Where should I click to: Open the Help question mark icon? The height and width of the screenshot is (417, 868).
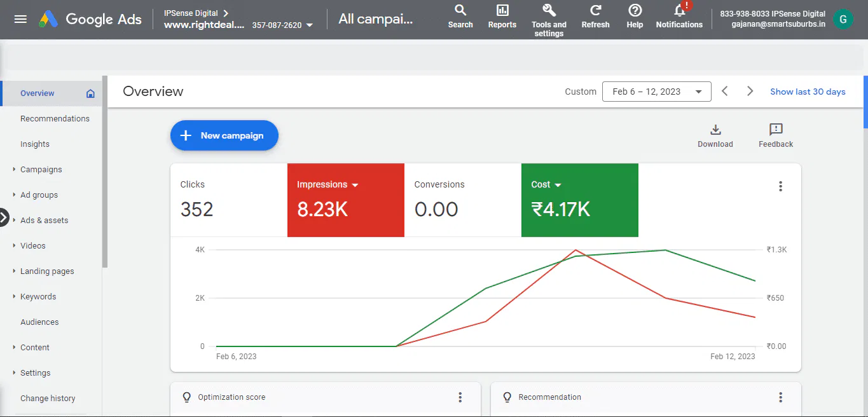(x=635, y=11)
